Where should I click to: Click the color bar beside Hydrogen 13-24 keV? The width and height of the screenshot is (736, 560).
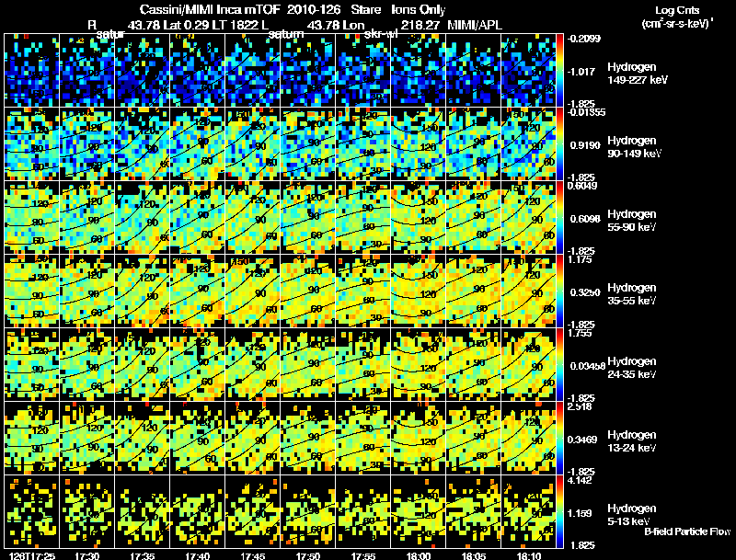pyautogui.click(x=559, y=439)
